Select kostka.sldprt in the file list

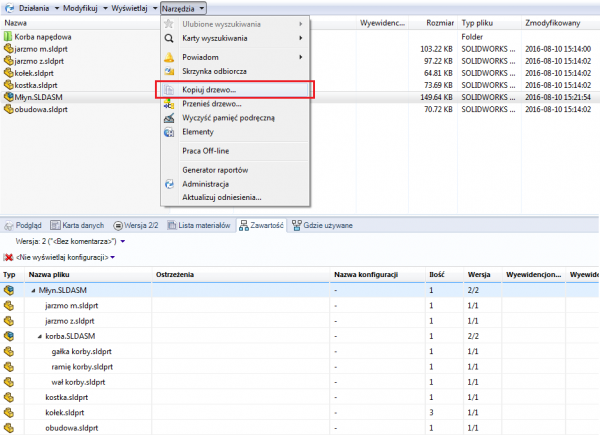coord(36,85)
